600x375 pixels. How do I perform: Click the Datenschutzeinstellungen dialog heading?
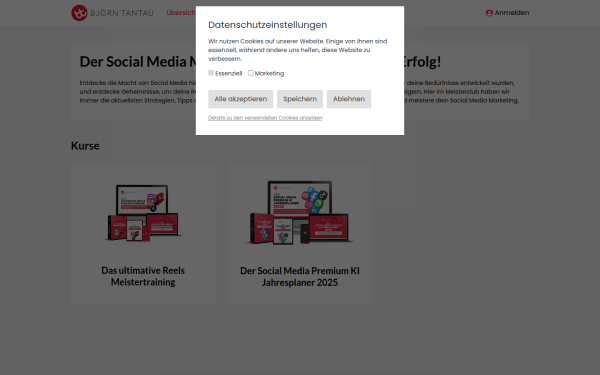pyautogui.click(x=267, y=25)
